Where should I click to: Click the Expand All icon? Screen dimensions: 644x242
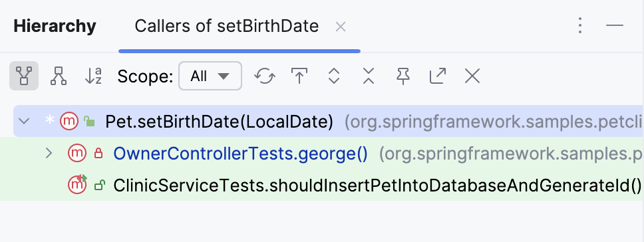tap(334, 76)
